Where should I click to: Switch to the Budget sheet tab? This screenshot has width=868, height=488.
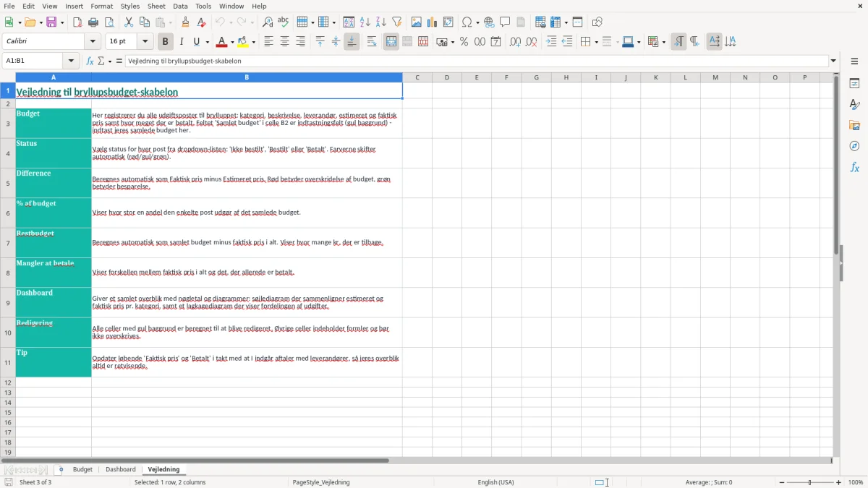click(82, 470)
